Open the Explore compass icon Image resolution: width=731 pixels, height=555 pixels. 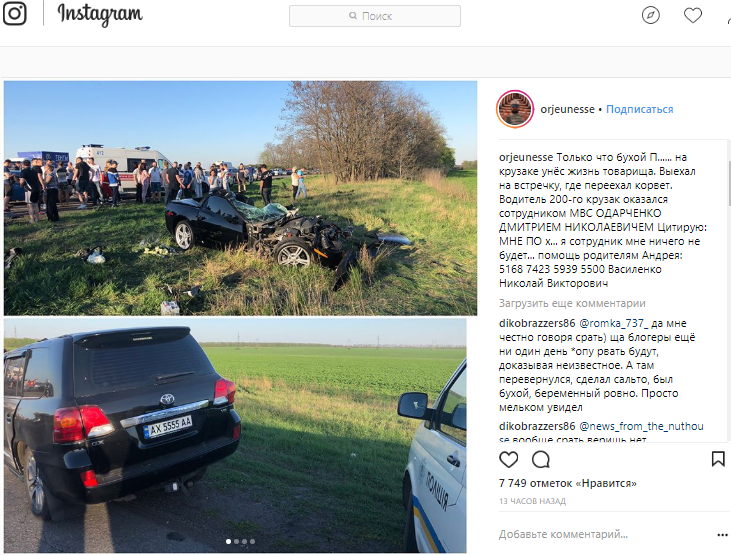pyautogui.click(x=650, y=15)
